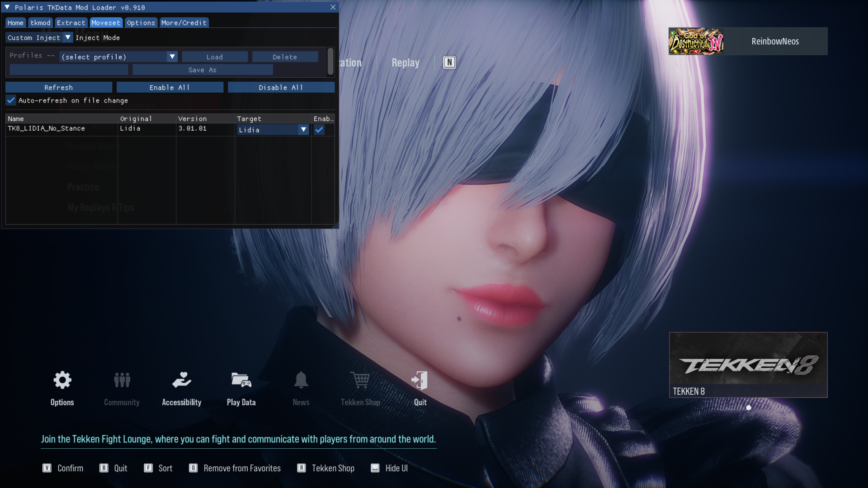Click the Tekken Fight Lounge description text
This screenshot has height=488, width=868.
(238, 439)
